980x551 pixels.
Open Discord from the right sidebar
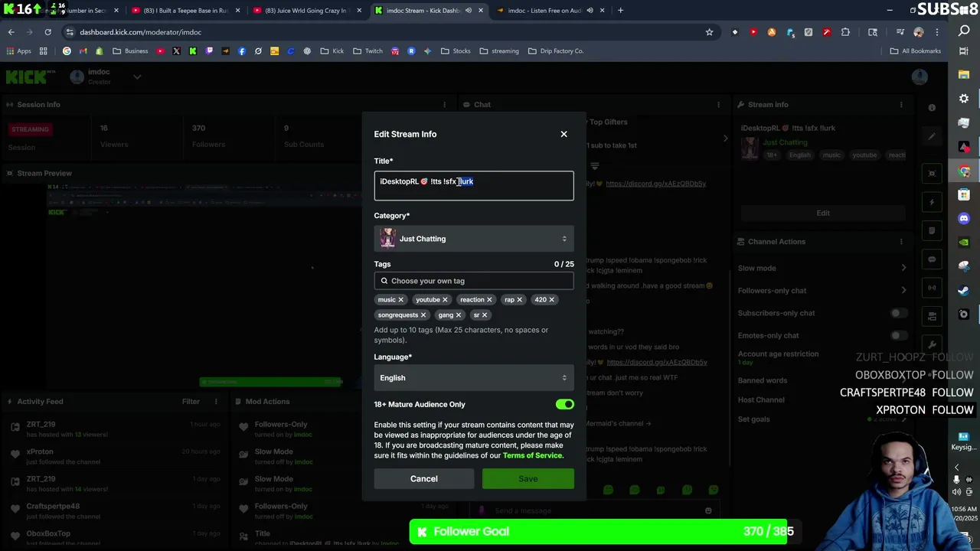(964, 218)
